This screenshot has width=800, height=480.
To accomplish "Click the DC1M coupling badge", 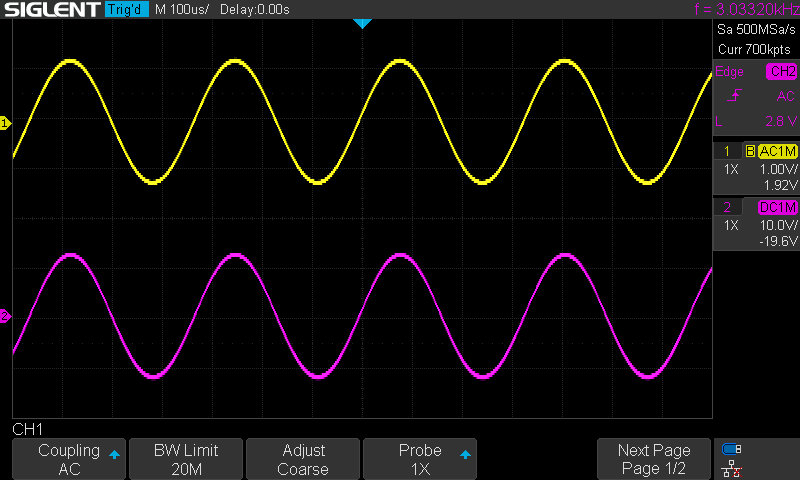I will (778, 207).
